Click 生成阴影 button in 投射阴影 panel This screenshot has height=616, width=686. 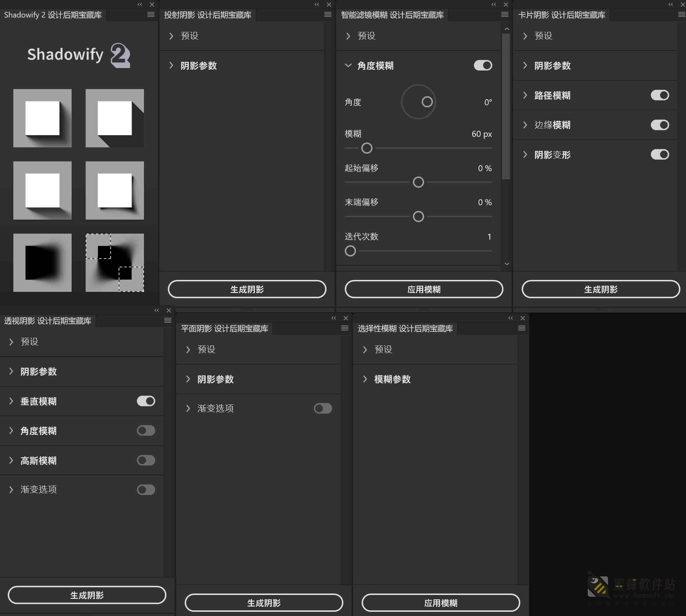tap(247, 289)
